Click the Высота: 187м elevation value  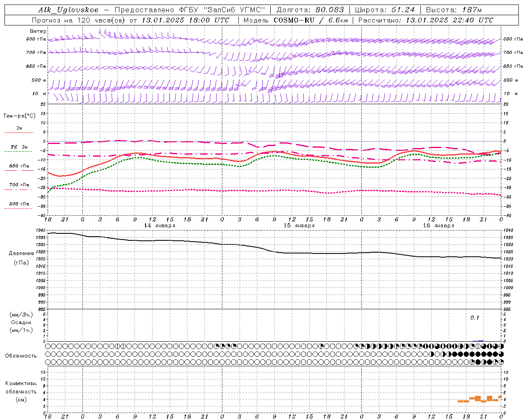coord(454,10)
